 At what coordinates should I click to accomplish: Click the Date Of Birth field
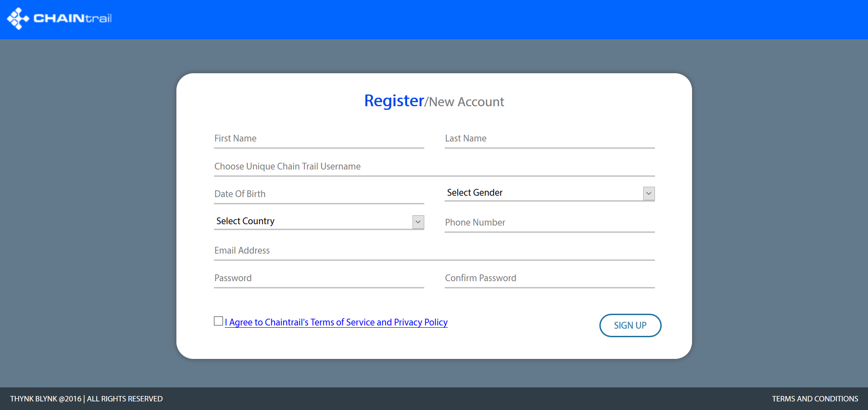tap(318, 194)
